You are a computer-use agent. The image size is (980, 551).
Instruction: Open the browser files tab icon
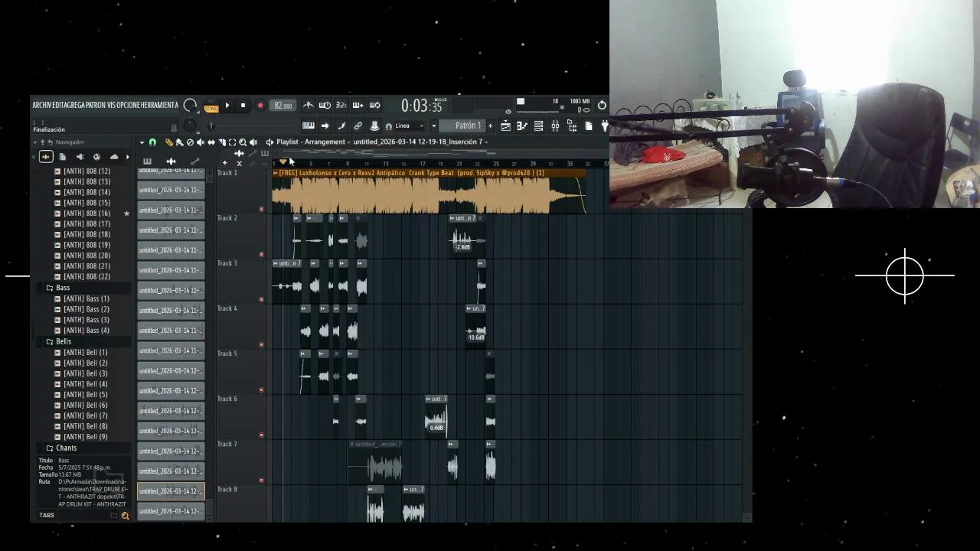[x=63, y=157]
